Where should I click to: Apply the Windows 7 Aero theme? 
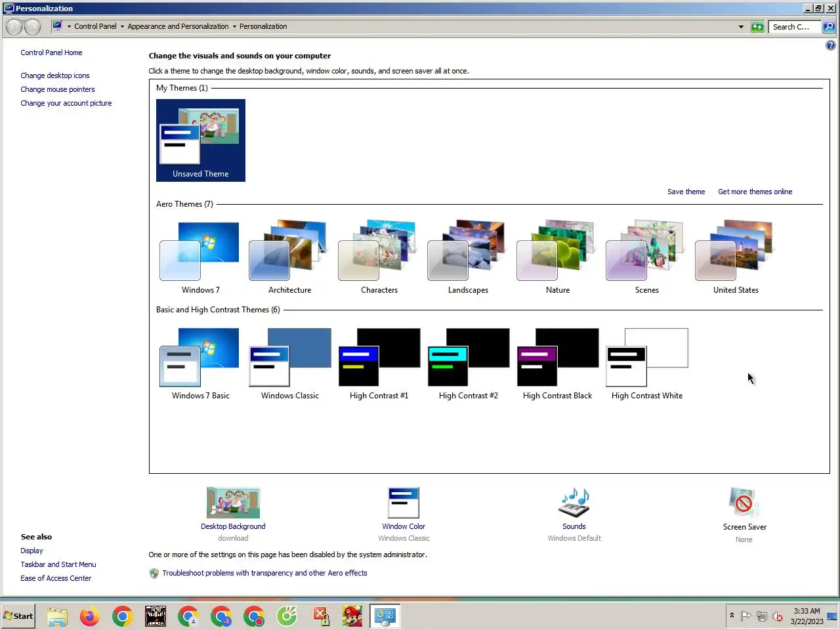(x=200, y=259)
